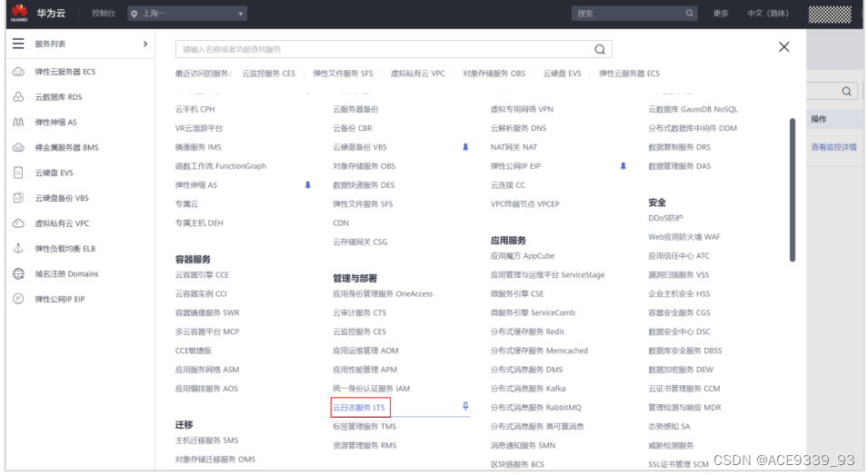Open 云审计服务 CTS

[x=360, y=313]
